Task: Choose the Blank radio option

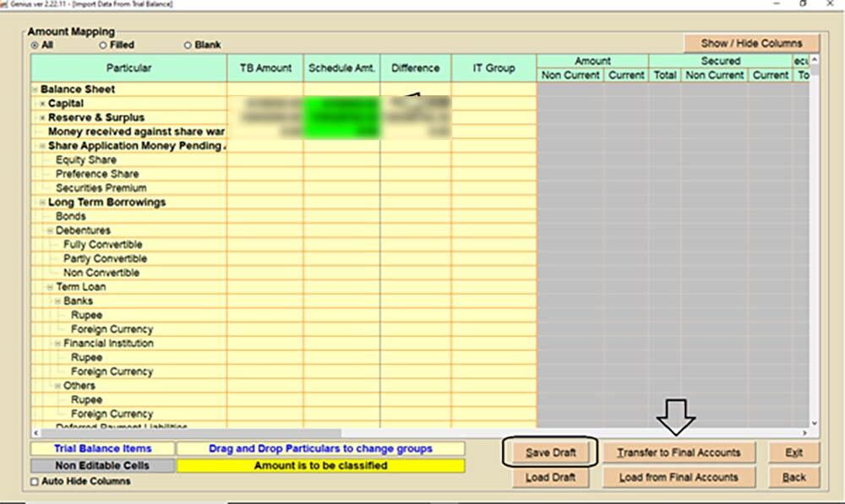Action: coord(188,46)
